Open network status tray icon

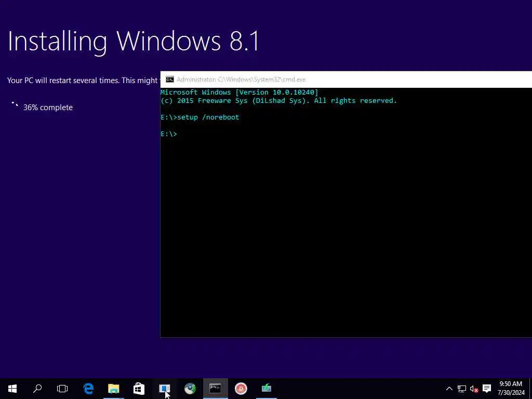[x=462, y=389]
